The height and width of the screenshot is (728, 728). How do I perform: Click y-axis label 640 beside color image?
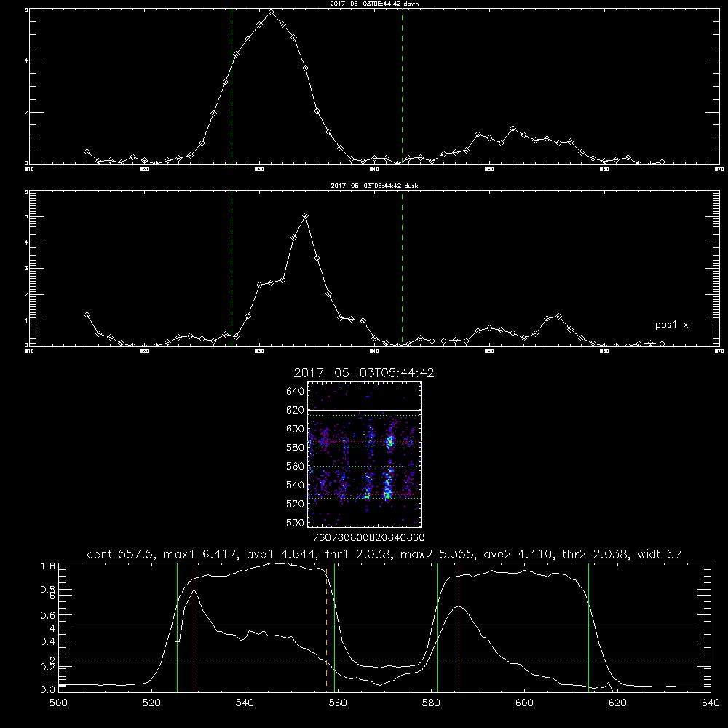[x=296, y=391]
